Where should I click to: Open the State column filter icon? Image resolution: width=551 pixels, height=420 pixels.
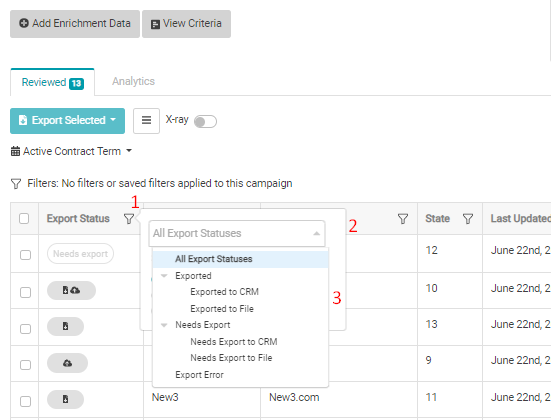[468, 219]
